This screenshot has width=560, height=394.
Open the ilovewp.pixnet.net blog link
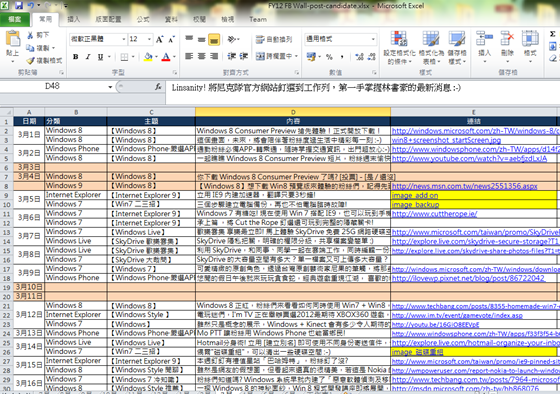468,278
